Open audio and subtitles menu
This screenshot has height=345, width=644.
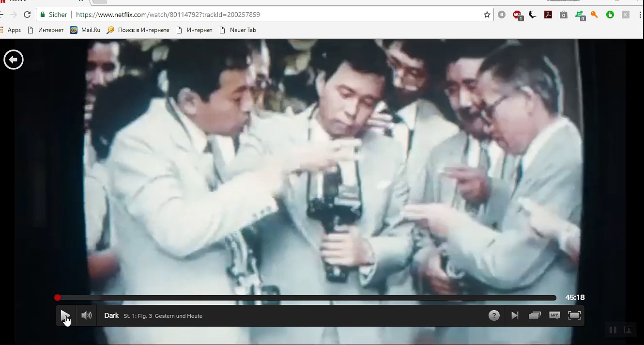click(554, 316)
